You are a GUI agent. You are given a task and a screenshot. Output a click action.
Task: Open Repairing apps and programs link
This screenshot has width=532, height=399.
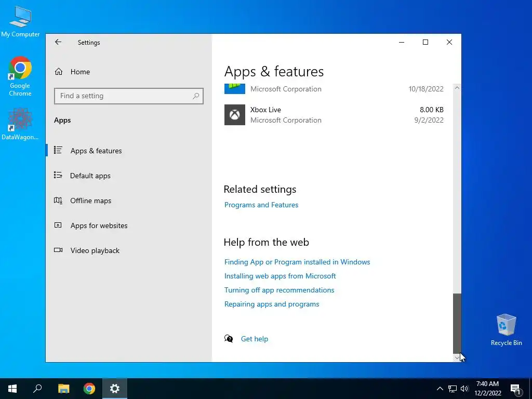click(x=272, y=304)
